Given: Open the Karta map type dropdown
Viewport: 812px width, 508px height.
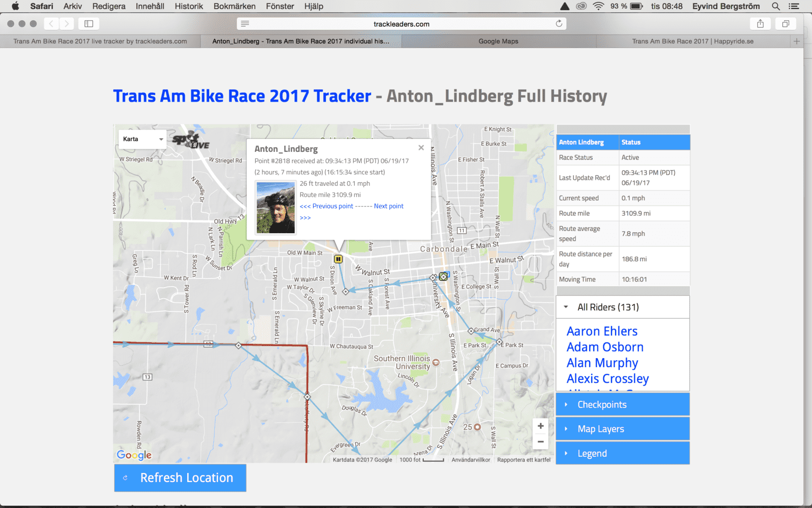Looking at the screenshot, I should [142, 139].
